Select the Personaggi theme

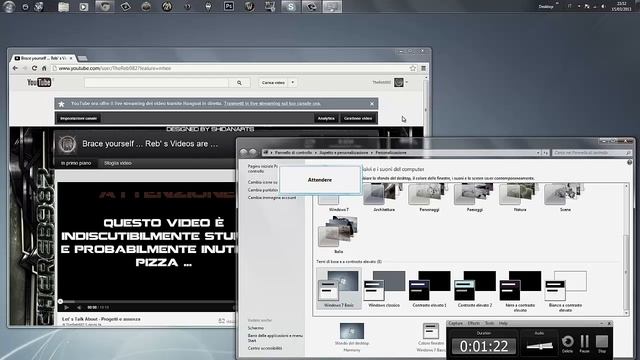(x=429, y=198)
